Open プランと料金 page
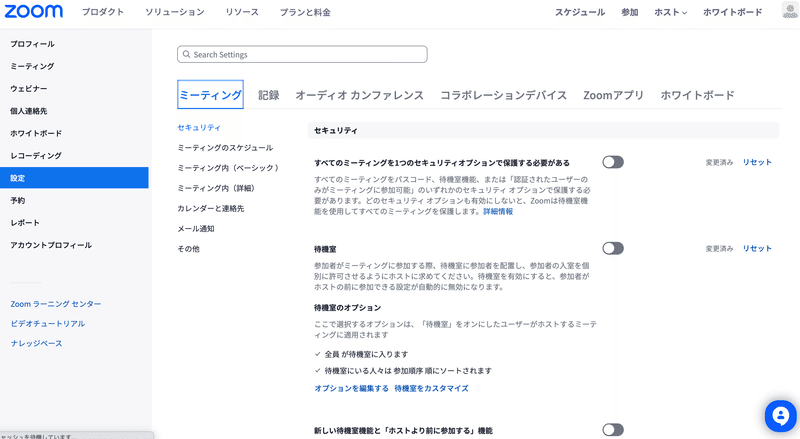The height and width of the screenshot is (439, 800). pyautogui.click(x=305, y=12)
